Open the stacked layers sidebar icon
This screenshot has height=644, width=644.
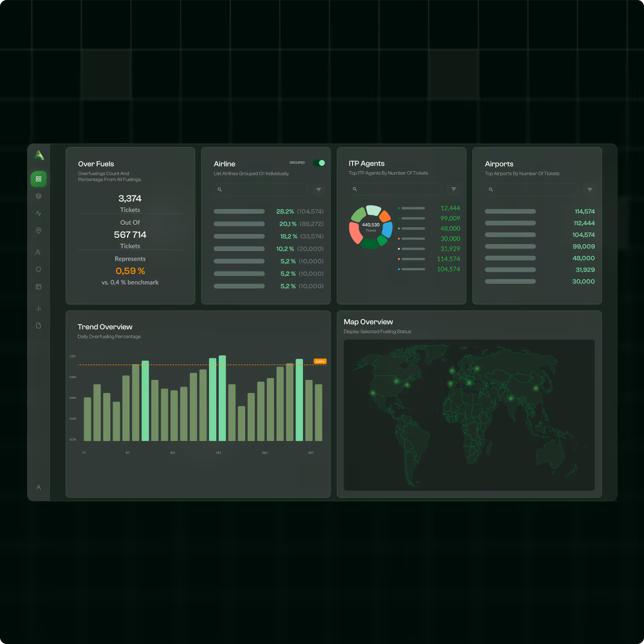pyautogui.click(x=39, y=196)
